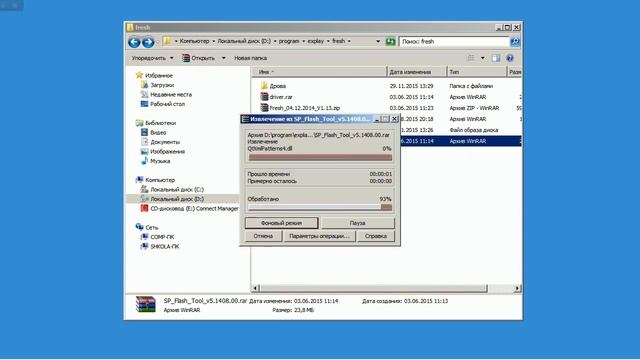Select the driver.rar file

coord(281,97)
